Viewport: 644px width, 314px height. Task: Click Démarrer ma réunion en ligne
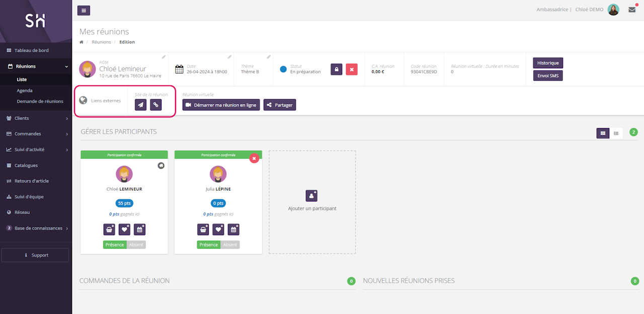coord(221,105)
